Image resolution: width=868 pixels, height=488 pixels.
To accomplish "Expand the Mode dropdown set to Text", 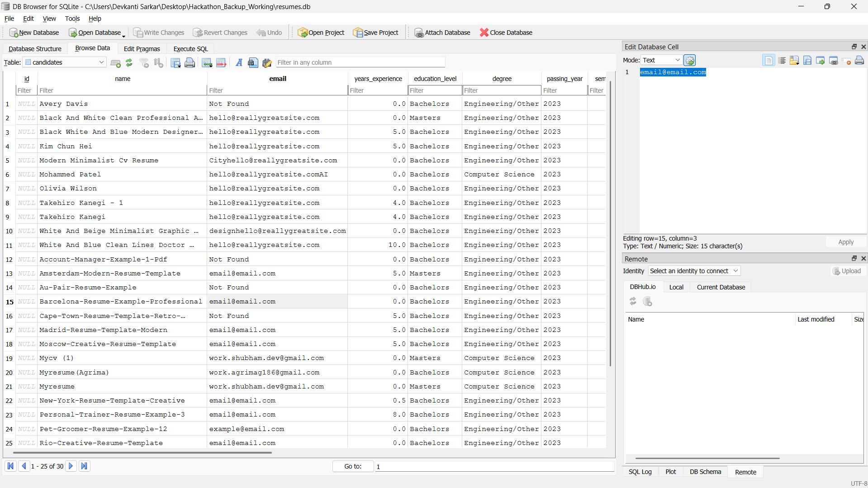I will [661, 60].
